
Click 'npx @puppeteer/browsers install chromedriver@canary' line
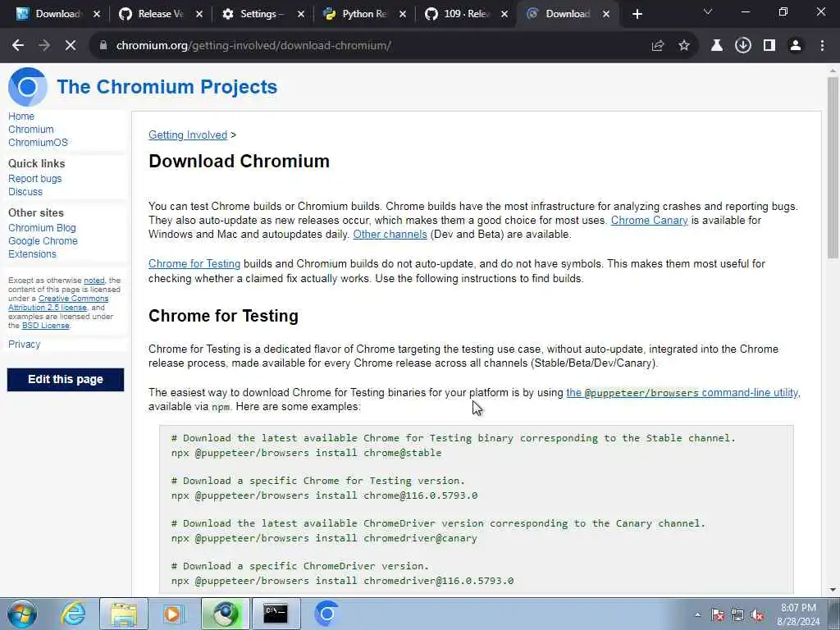pos(324,538)
